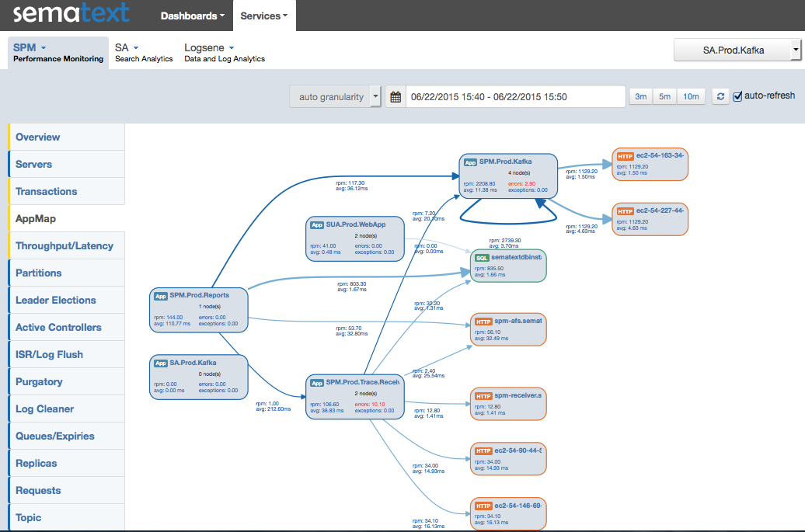805x532 pixels.
Task: Click the spm-receiver.s node title
Action: [518, 395]
